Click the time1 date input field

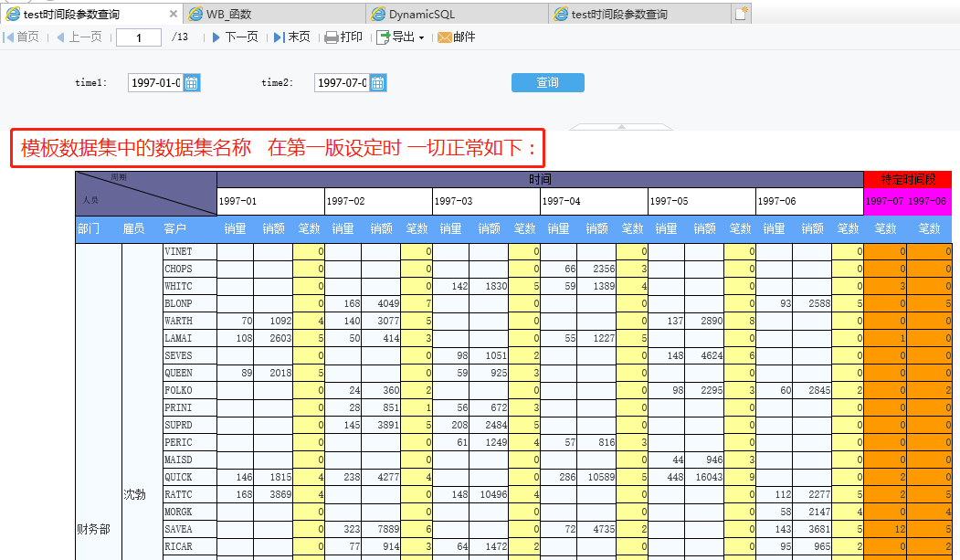pyautogui.click(x=155, y=83)
